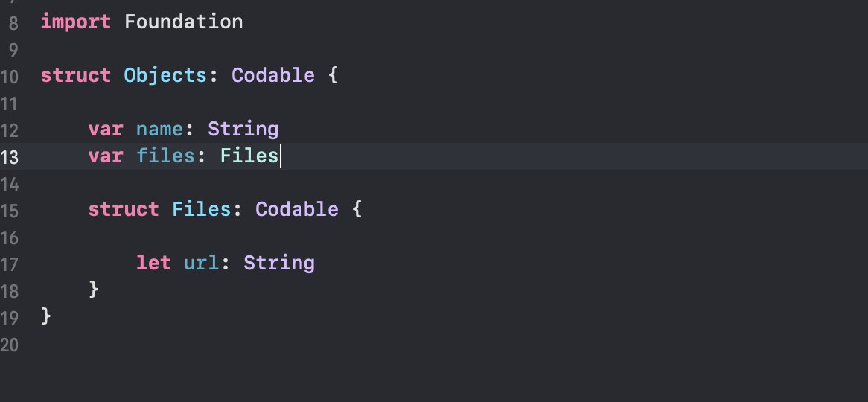The height and width of the screenshot is (402, 868).
Task: Click the nested Files struct name
Action: [x=201, y=209]
